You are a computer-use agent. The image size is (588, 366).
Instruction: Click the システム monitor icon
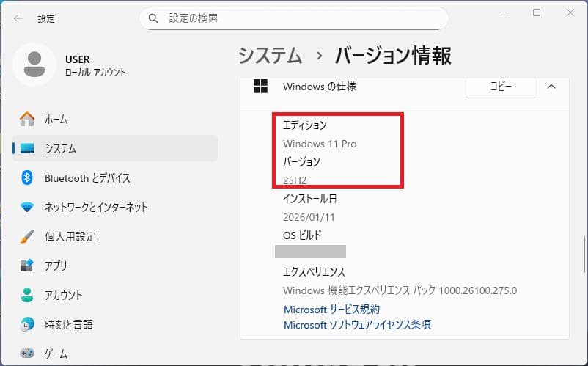[27, 148]
